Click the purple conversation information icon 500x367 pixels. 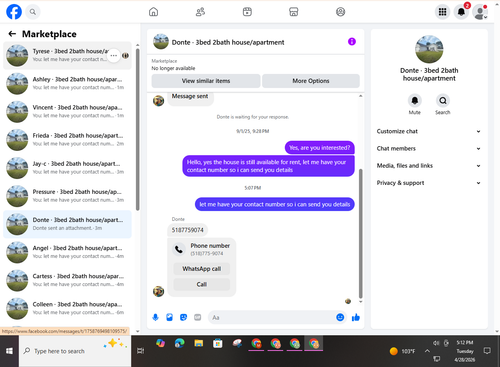[352, 42]
